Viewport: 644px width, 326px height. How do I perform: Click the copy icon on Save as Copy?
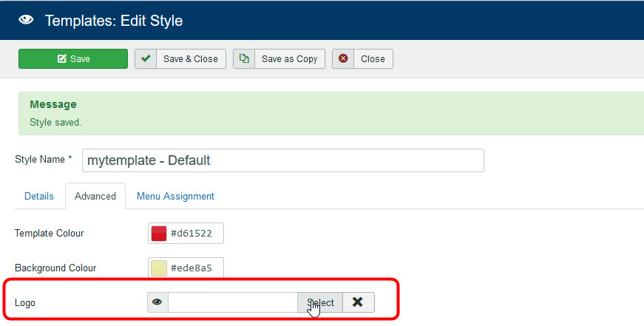(x=244, y=59)
